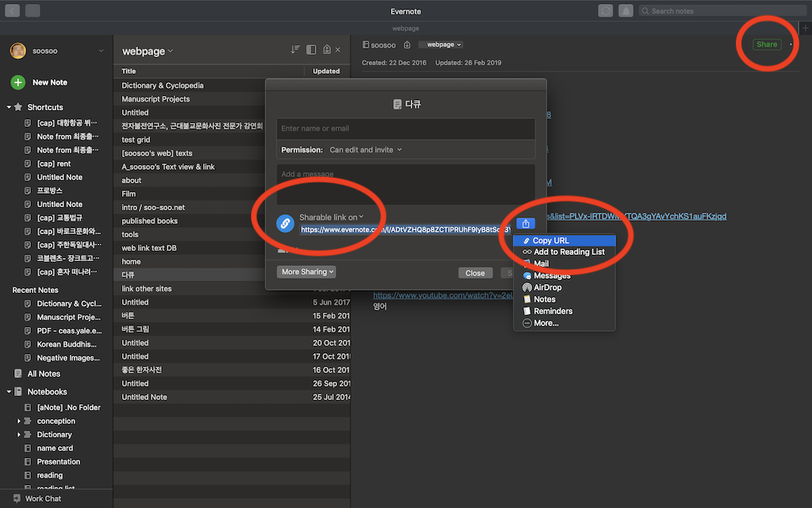Click the 'Add a message' text area
The height and width of the screenshot is (508, 812).
click(x=405, y=184)
